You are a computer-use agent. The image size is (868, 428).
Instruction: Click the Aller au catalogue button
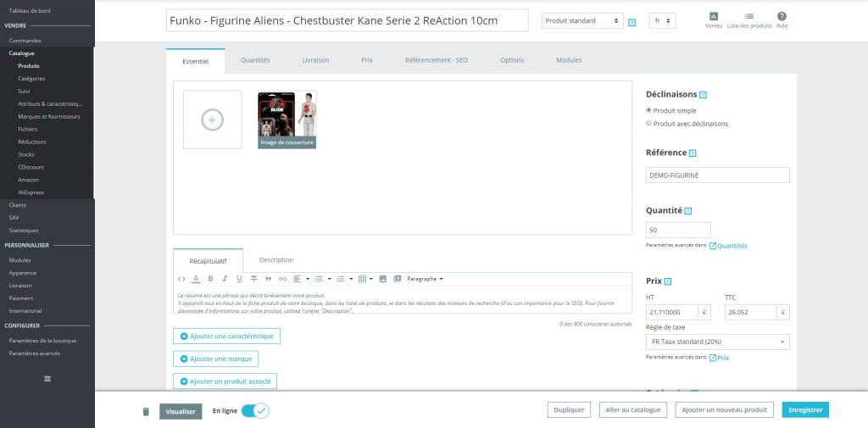(633, 410)
